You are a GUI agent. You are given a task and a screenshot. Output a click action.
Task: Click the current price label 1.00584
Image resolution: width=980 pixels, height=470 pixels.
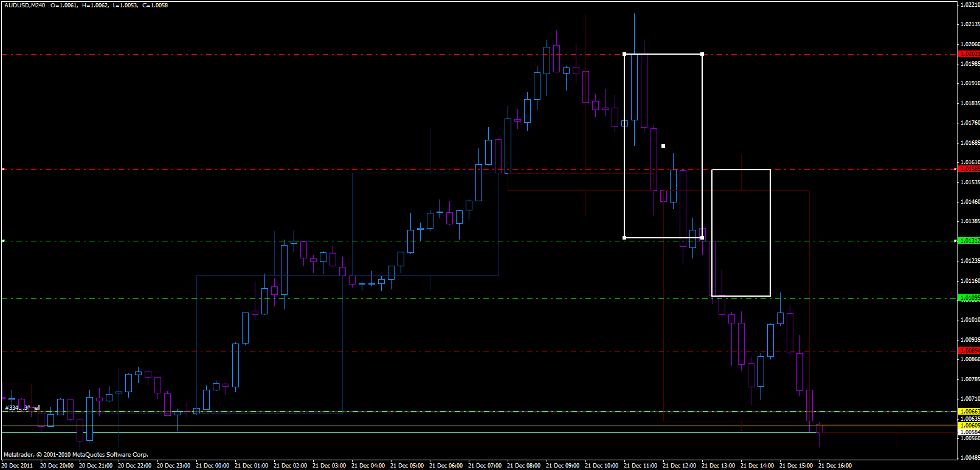tap(969, 432)
